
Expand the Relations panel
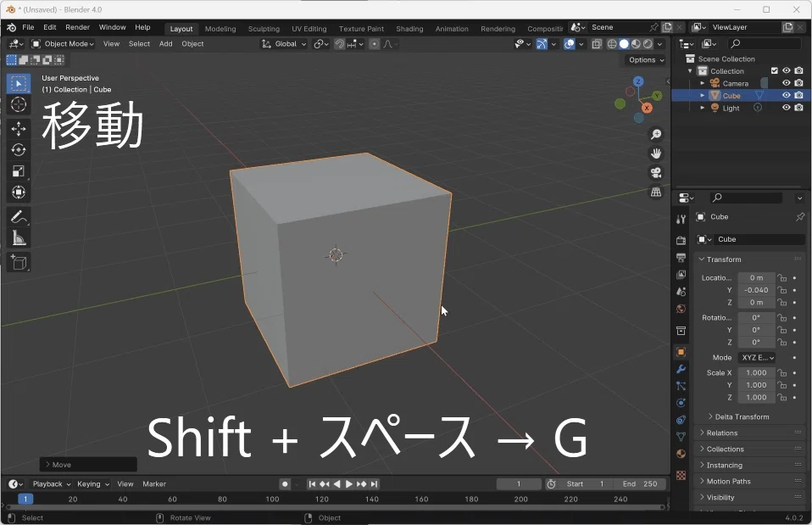[721, 433]
